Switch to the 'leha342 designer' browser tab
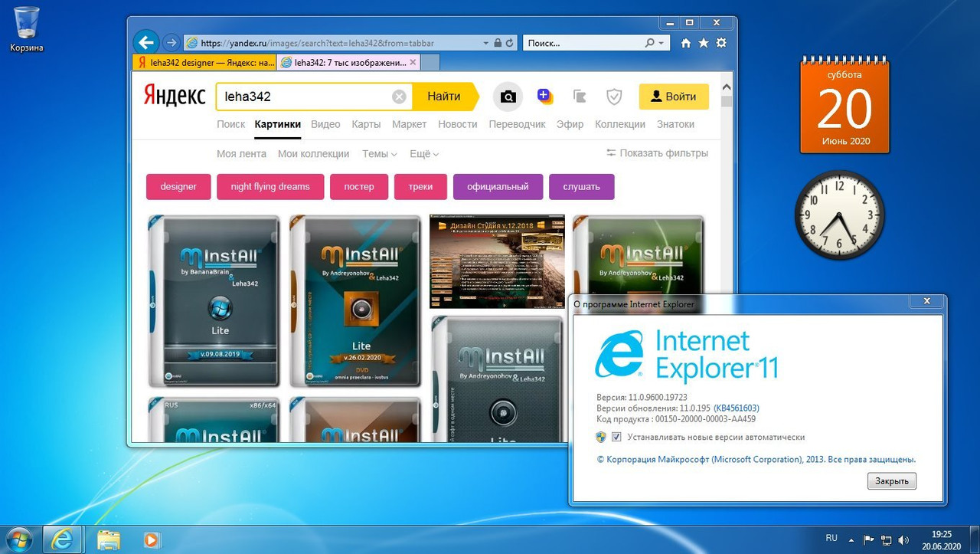This screenshot has height=554, width=980. 204,62
